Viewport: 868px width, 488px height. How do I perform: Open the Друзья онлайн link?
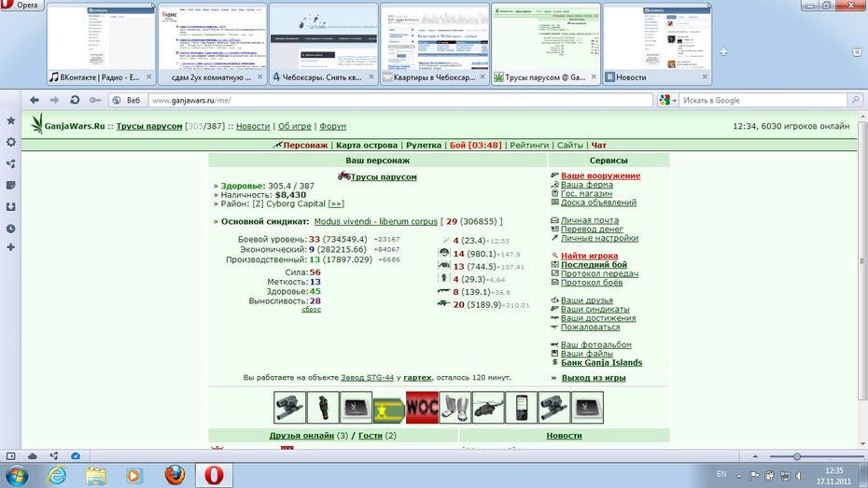pos(301,436)
